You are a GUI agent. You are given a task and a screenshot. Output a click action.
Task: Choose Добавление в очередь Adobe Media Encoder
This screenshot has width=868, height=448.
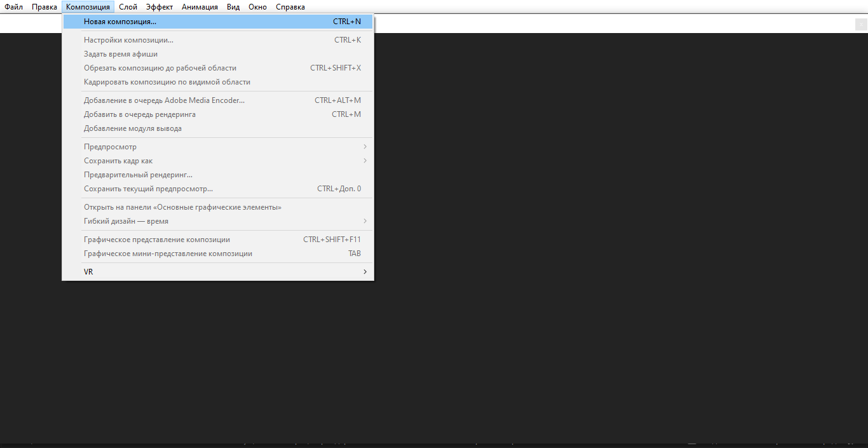tap(218, 100)
